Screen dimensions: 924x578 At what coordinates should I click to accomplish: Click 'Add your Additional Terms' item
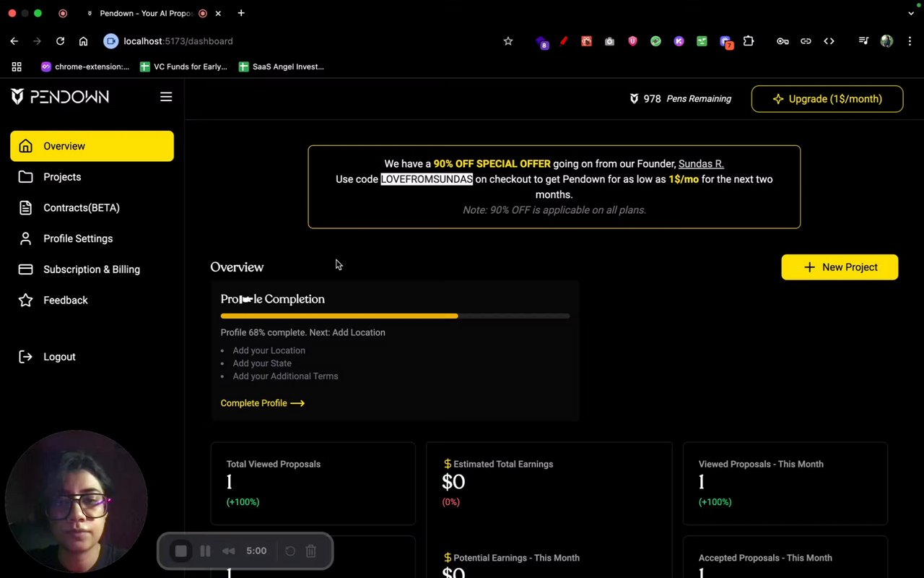[285, 376]
